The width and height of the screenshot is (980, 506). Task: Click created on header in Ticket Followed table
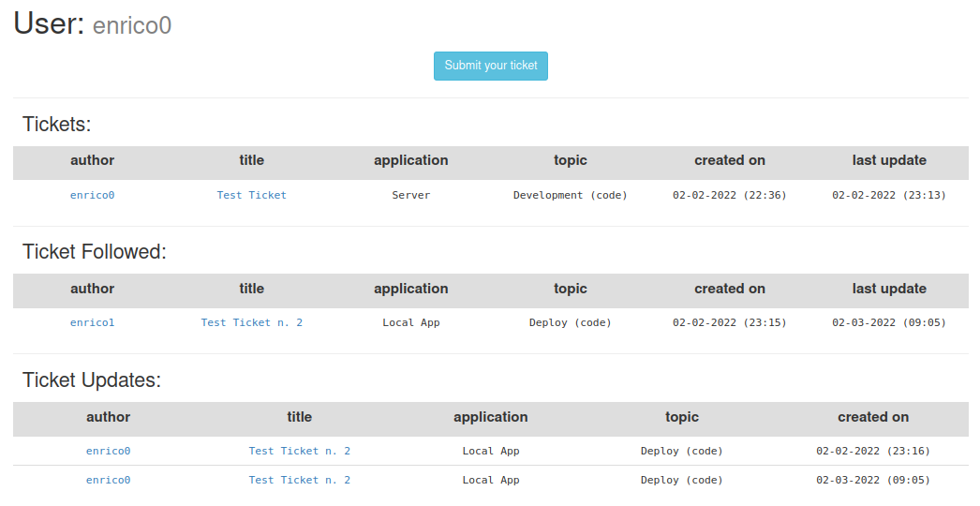pos(729,289)
